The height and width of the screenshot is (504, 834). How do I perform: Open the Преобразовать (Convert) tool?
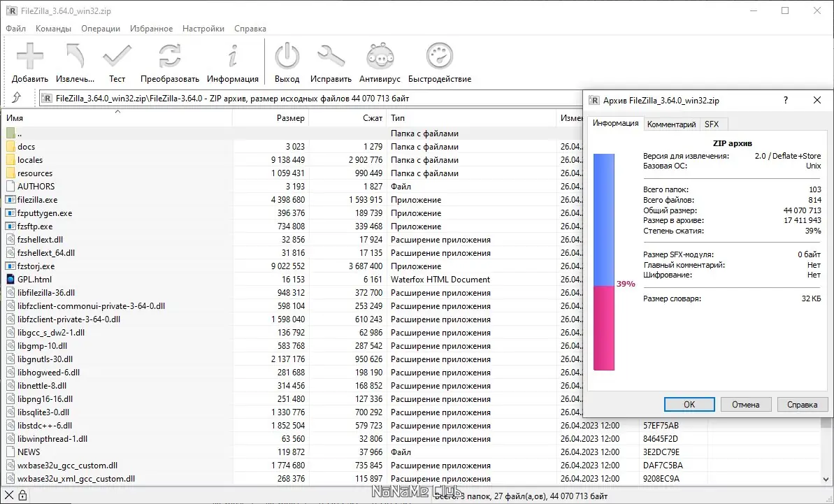[170, 55]
